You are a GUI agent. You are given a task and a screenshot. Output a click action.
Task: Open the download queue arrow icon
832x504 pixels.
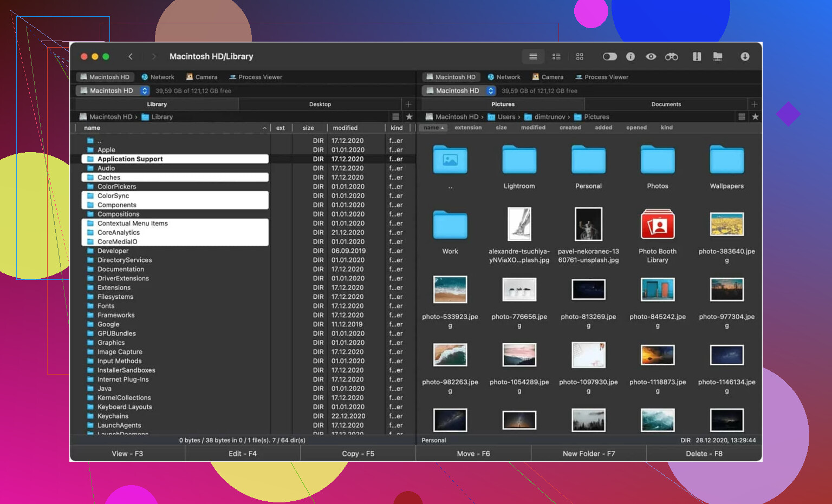pyautogui.click(x=745, y=57)
